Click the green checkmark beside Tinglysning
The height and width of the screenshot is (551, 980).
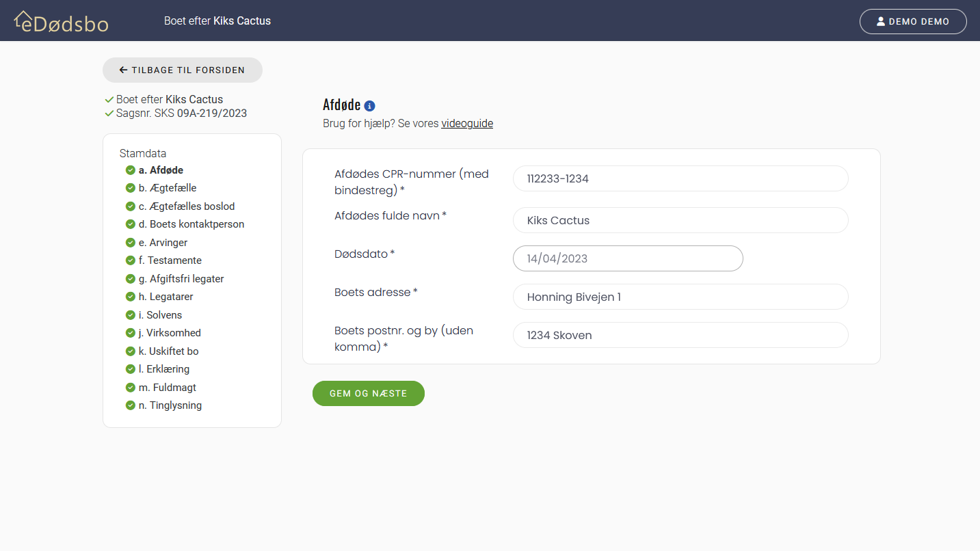click(130, 405)
